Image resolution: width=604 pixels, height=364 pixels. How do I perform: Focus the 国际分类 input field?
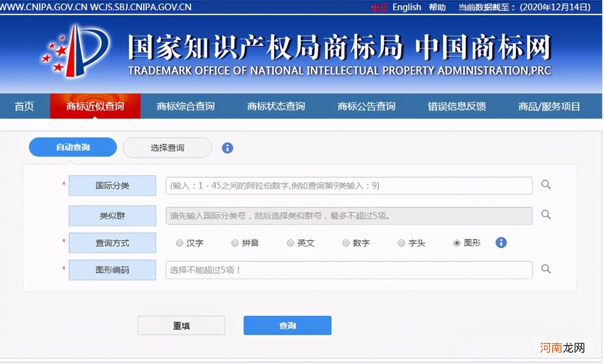click(x=349, y=186)
